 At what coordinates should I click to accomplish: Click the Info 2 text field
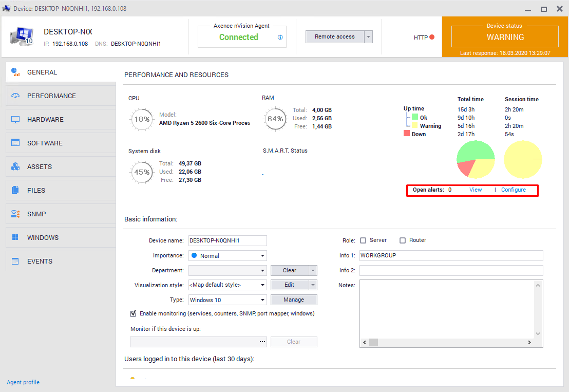[451, 270]
